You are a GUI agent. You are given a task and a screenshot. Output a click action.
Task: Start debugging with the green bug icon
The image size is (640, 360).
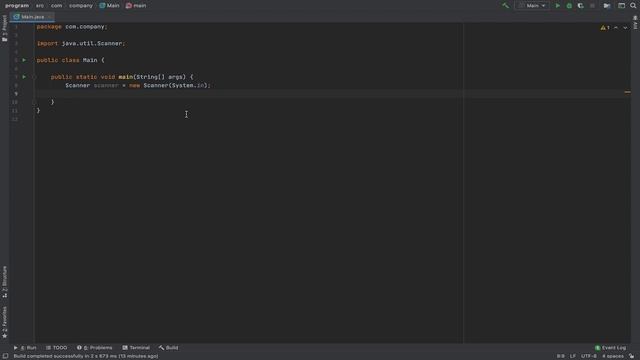569,6
